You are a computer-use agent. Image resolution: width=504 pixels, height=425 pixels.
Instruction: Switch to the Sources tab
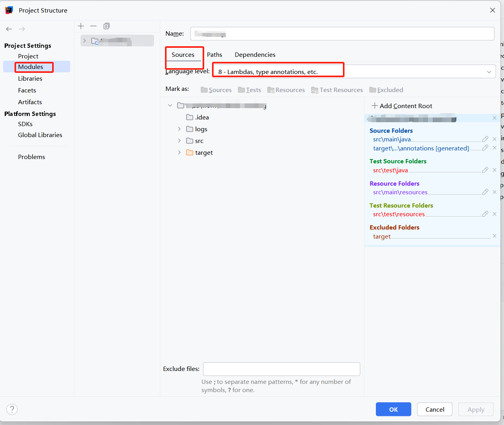(x=183, y=55)
